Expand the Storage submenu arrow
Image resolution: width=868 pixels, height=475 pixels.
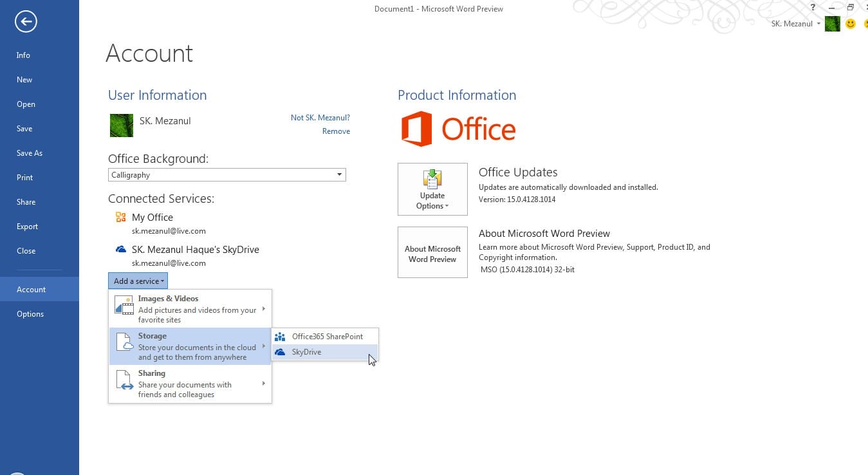tap(264, 346)
